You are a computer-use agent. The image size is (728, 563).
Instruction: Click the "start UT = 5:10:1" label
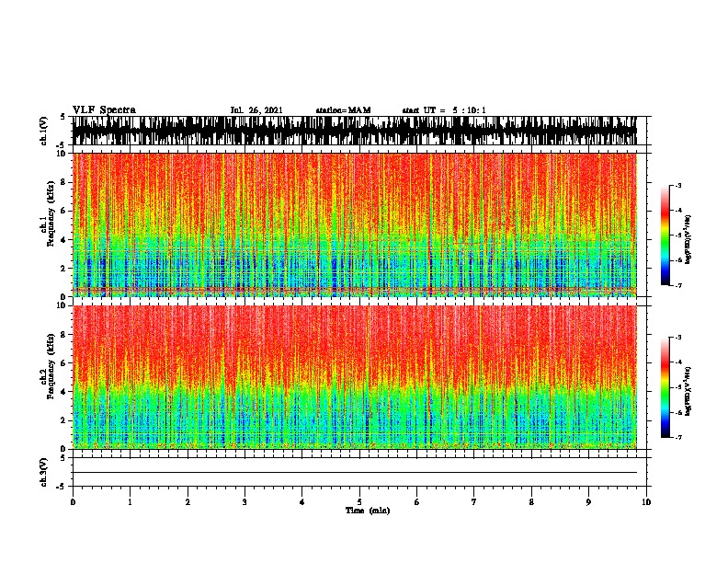click(x=444, y=110)
